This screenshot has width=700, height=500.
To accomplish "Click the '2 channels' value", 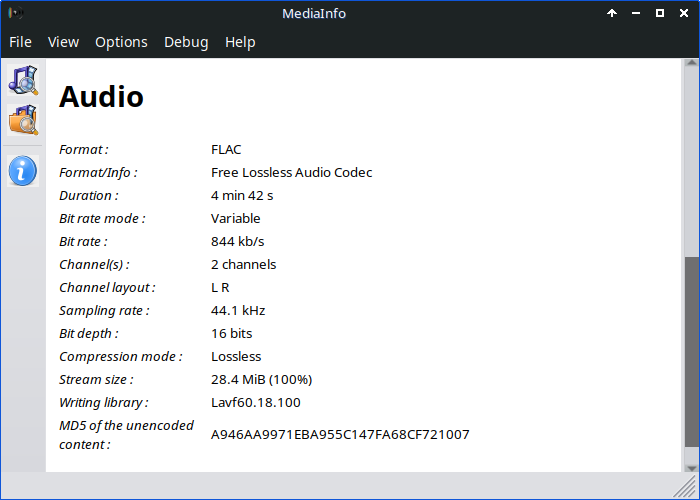I will 244,264.
